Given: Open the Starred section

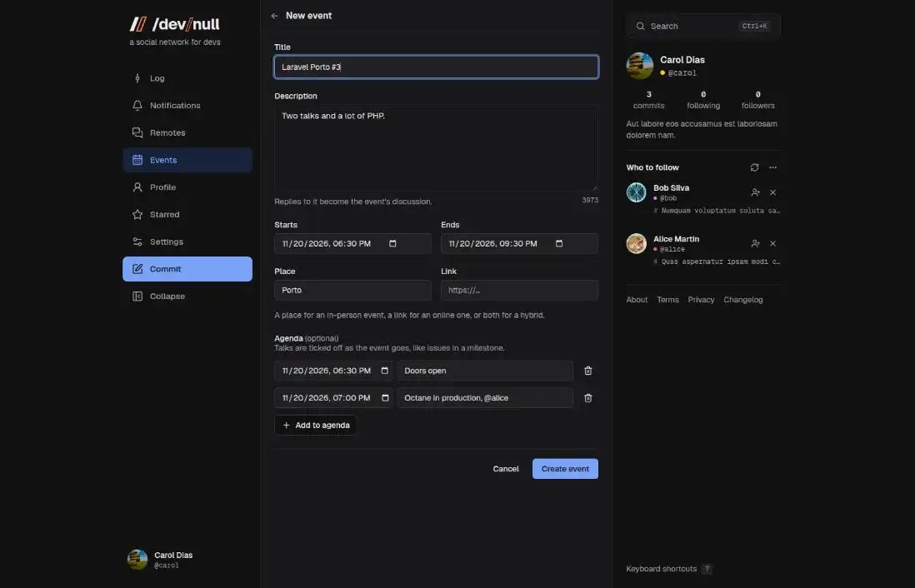Looking at the screenshot, I should click(187, 215).
